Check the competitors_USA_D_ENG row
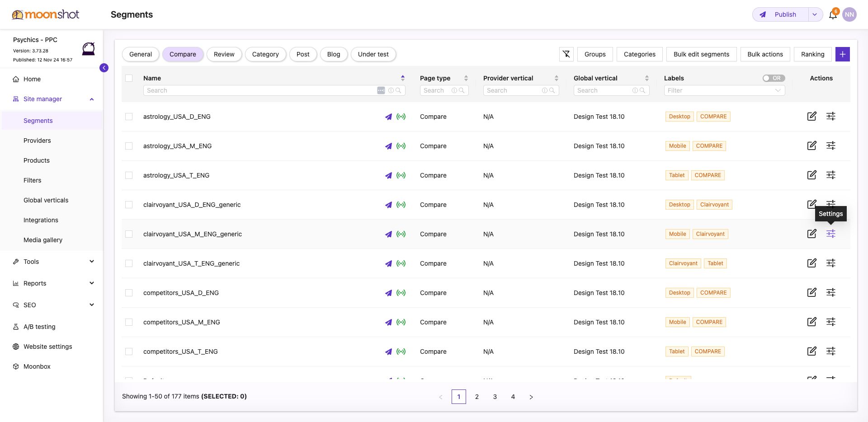 click(129, 293)
